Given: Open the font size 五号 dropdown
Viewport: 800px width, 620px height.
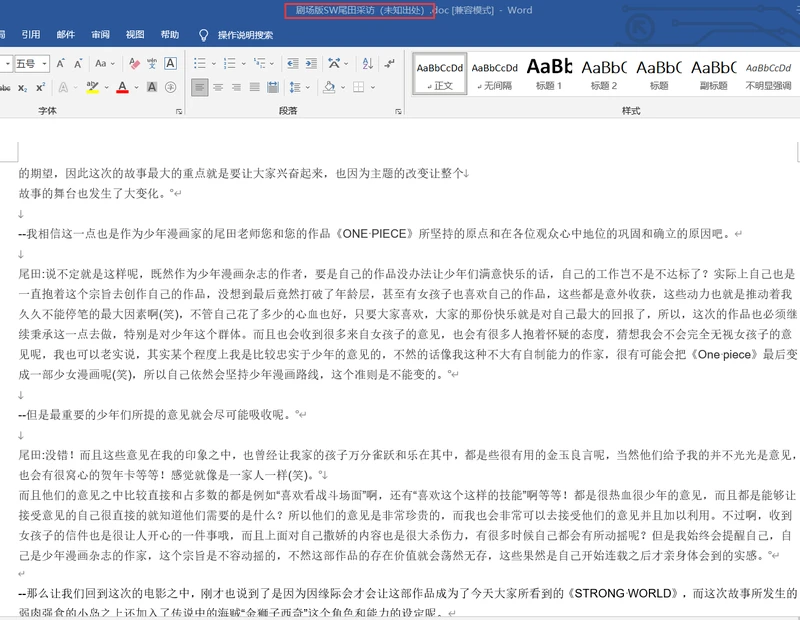Looking at the screenshot, I should click(x=45, y=64).
